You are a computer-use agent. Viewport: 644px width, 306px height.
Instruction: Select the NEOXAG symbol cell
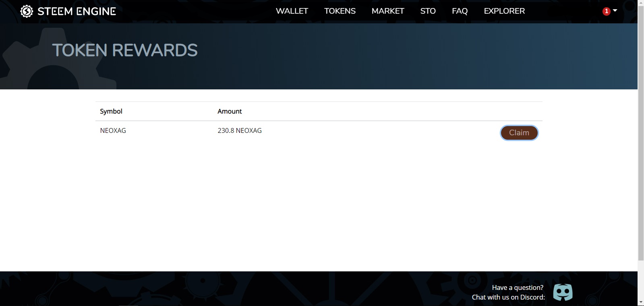click(x=113, y=131)
